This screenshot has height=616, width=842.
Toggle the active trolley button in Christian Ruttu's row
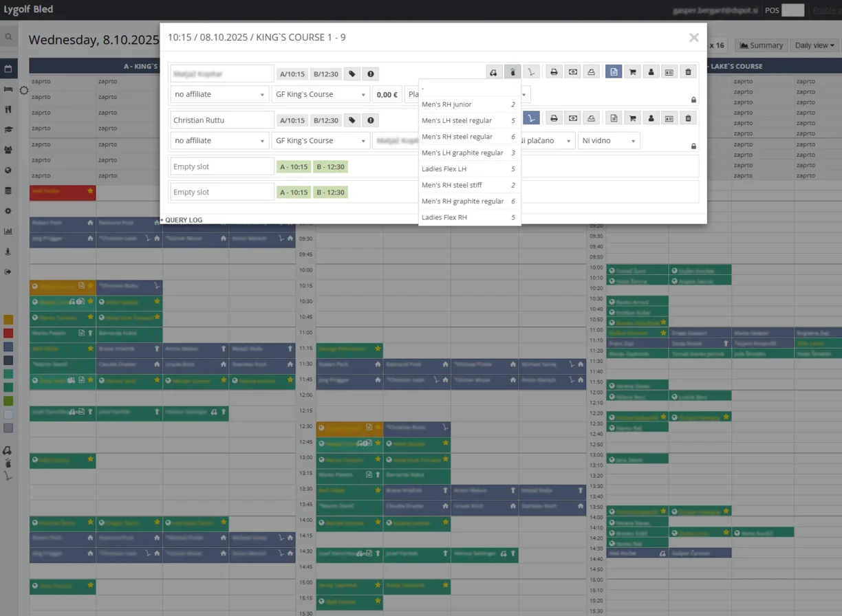point(530,118)
